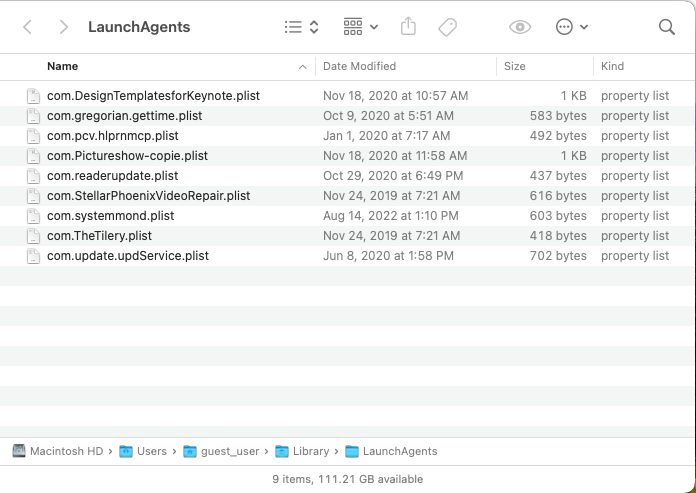Image resolution: width=696 pixels, height=493 pixels.
Task: Select the com.TheTilery.plist file icon
Action: tap(33, 236)
